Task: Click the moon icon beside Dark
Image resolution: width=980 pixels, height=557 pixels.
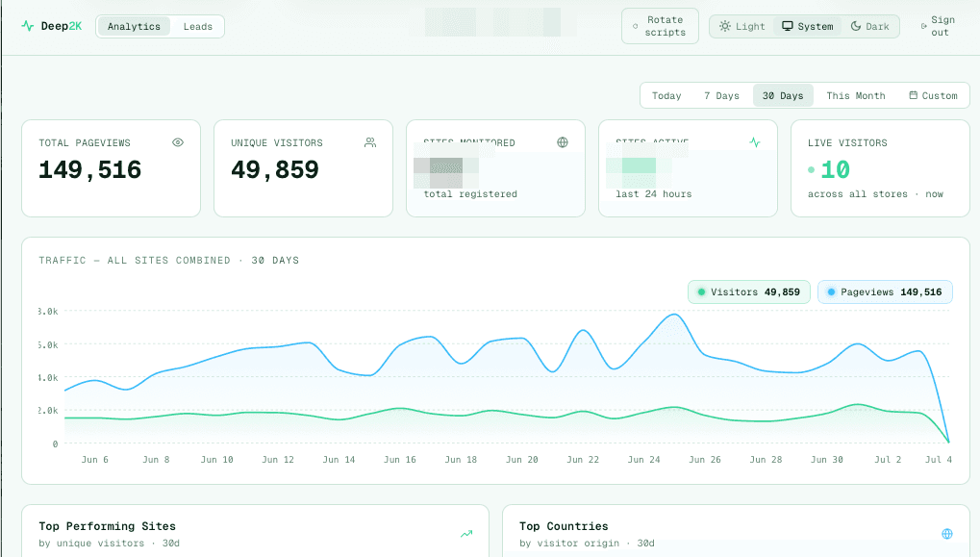Action: click(856, 26)
